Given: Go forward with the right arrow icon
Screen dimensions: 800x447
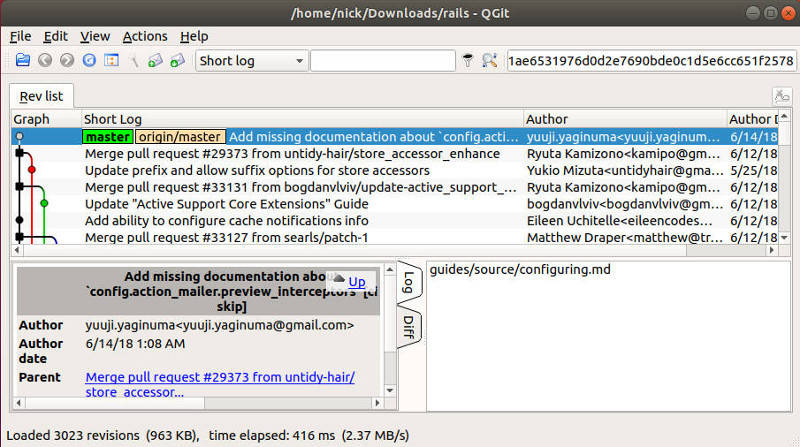Looking at the screenshot, I should pos(67,61).
